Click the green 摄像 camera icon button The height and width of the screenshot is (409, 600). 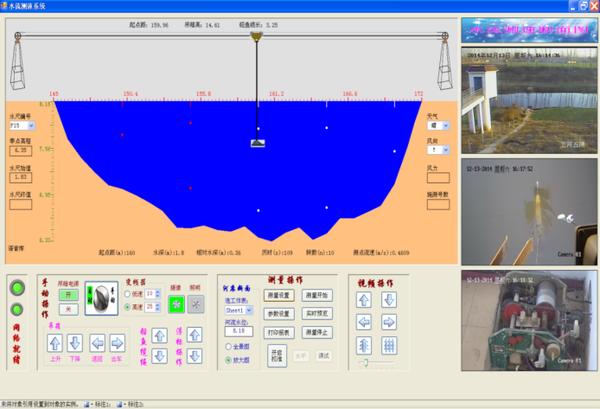176,304
